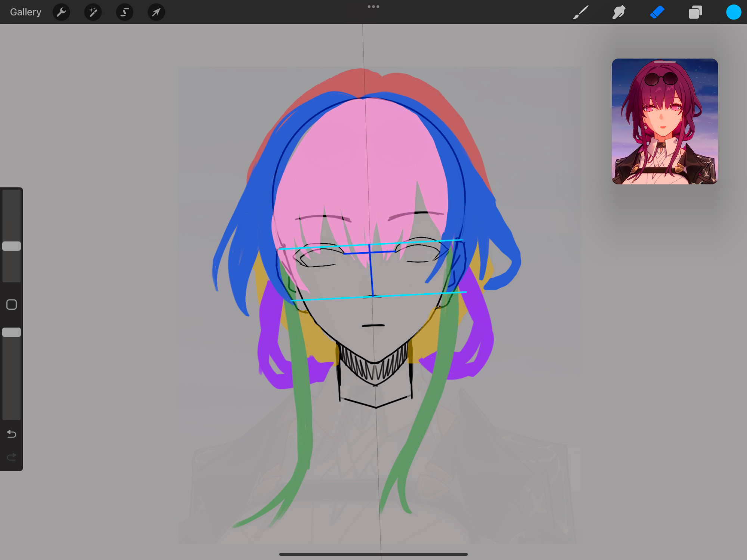Select the Smudge tool
Viewport: 747px width, 560px height.
coord(619,12)
